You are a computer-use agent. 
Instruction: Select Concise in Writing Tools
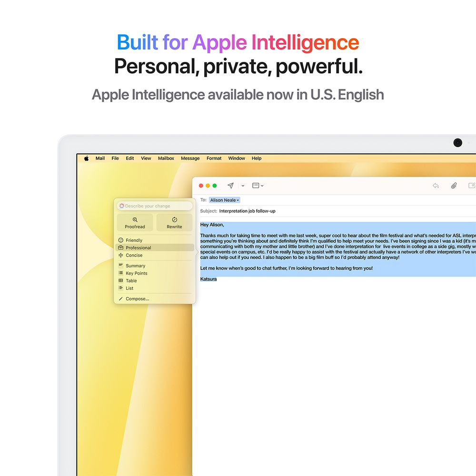134,256
